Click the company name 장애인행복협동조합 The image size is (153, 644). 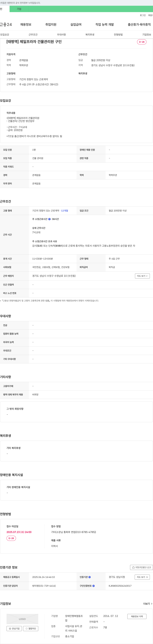(x=74, y=618)
